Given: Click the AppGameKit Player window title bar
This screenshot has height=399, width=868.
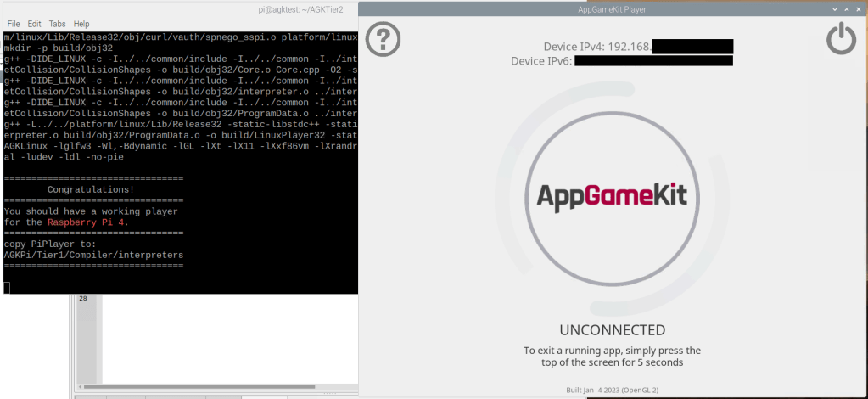Looking at the screenshot, I should pos(611,8).
